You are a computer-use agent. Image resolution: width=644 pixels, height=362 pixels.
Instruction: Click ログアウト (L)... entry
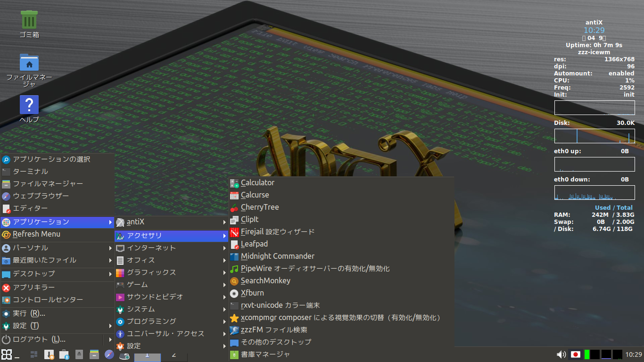point(52,339)
